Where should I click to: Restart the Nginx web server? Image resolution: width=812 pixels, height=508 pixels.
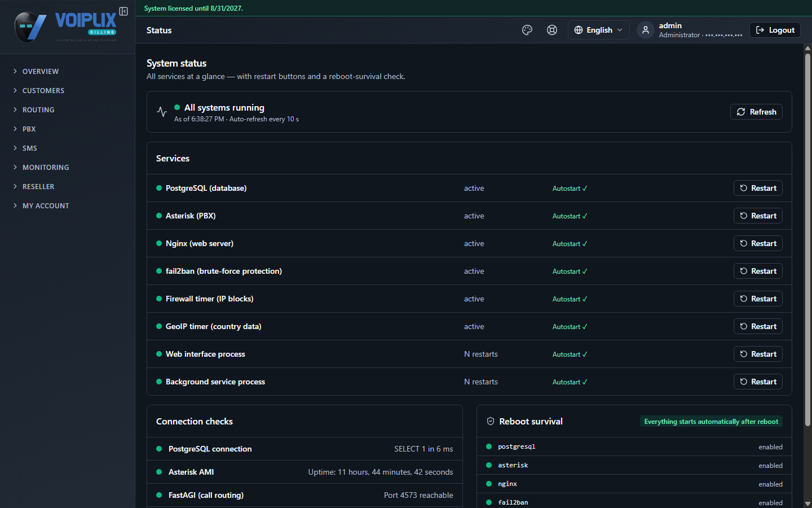(758, 243)
